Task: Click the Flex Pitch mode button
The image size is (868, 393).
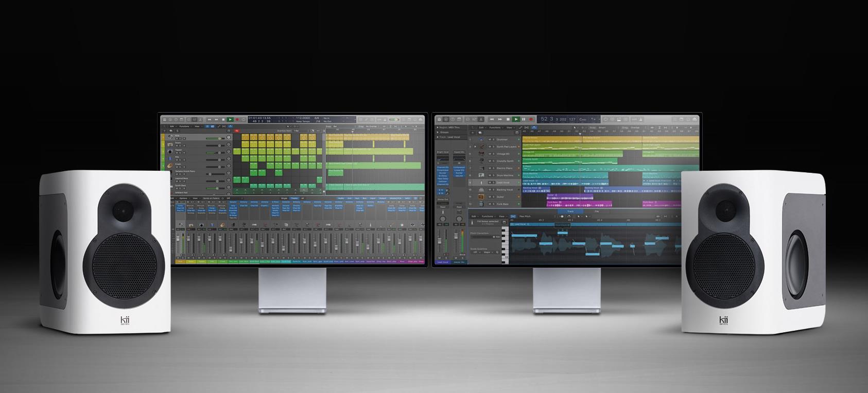Action: (x=526, y=217)
